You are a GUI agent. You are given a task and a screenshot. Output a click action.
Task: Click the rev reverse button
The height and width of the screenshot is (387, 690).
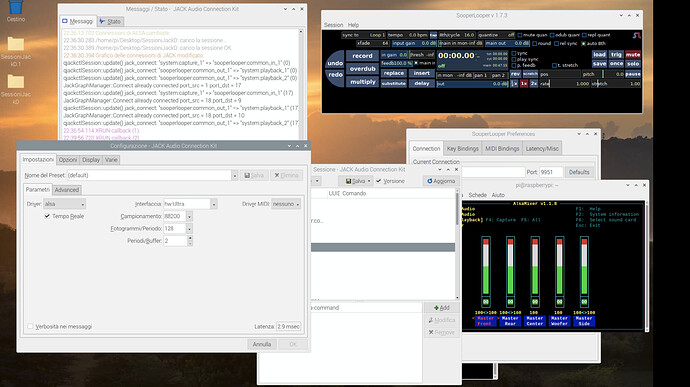(x=515, y=74)
